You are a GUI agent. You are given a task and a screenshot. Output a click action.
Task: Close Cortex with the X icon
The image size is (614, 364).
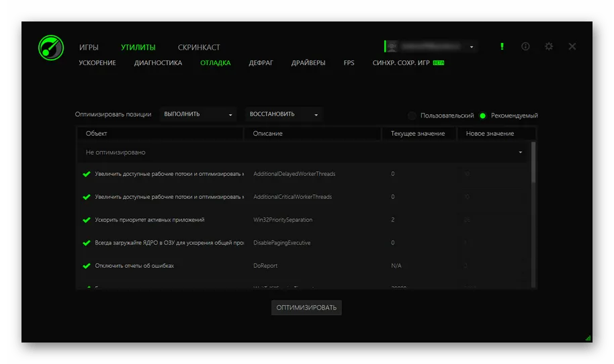pos(572,46)
